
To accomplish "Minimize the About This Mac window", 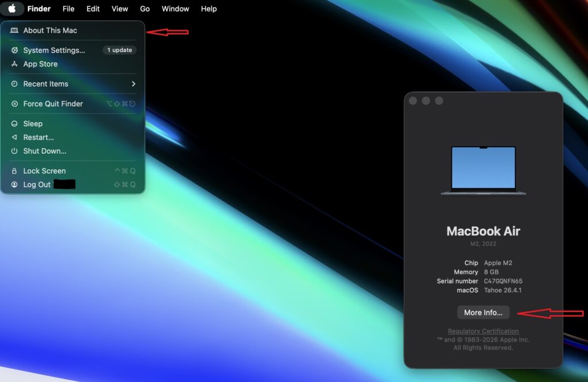I will coord(426,101).
